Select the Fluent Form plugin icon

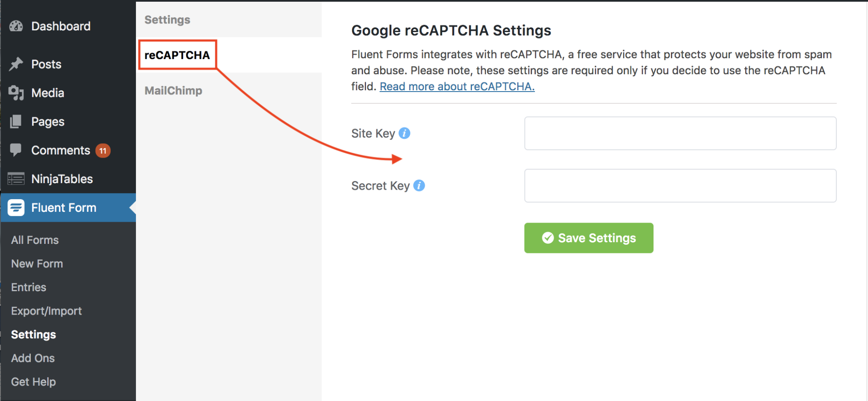(x=16, y=207)
